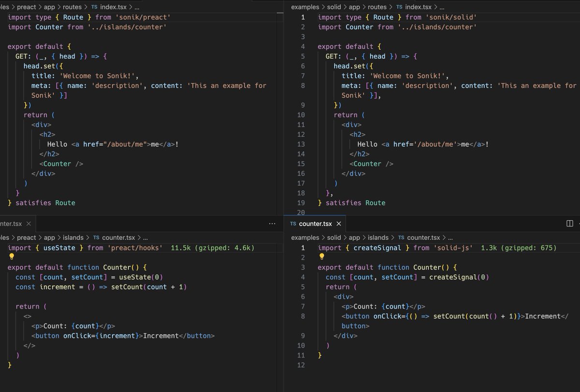Click the 'sonik/solid' import string

click(451, 17)
